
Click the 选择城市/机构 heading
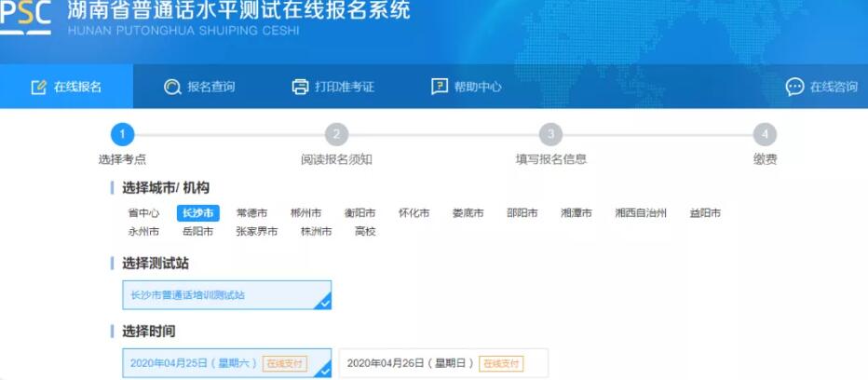166,188
